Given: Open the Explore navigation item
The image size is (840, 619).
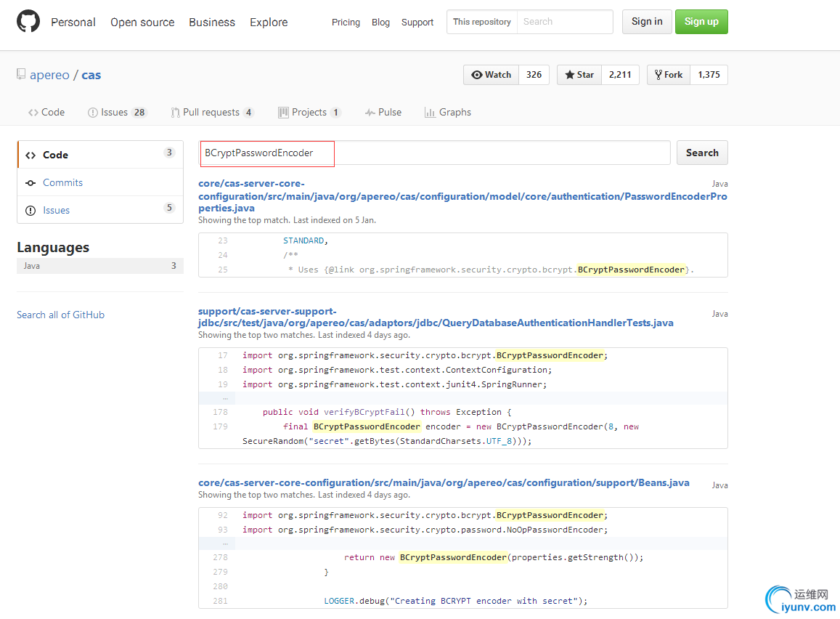Looking at the screenshot, I should click(269, 23).
